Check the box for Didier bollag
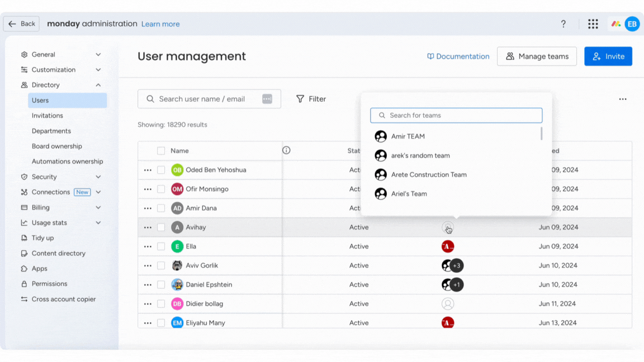 pyautogui.click(x=161, y=304)
